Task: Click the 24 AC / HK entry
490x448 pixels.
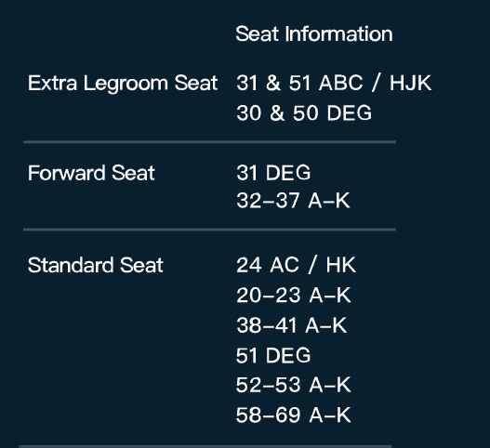Action: pos(296,265)
